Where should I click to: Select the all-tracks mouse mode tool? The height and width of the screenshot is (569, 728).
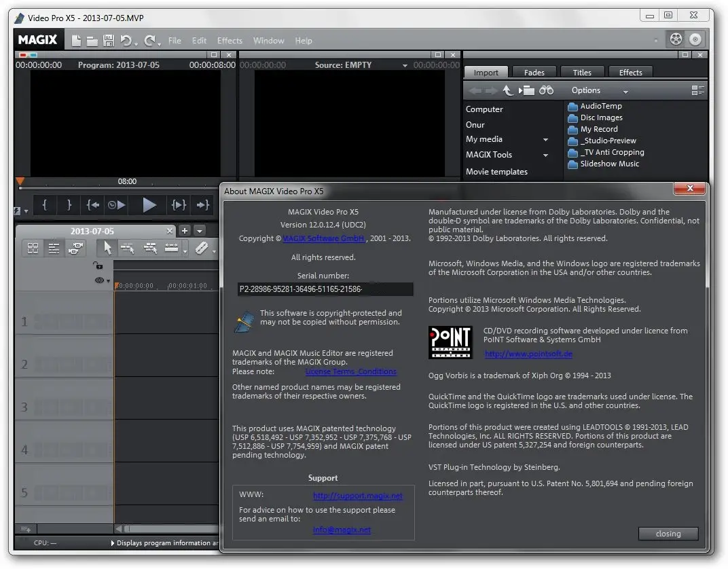click(150, 249)
